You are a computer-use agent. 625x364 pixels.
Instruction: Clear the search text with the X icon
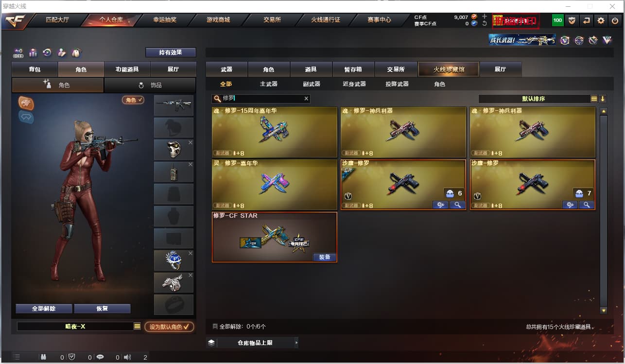coord(306,99)
